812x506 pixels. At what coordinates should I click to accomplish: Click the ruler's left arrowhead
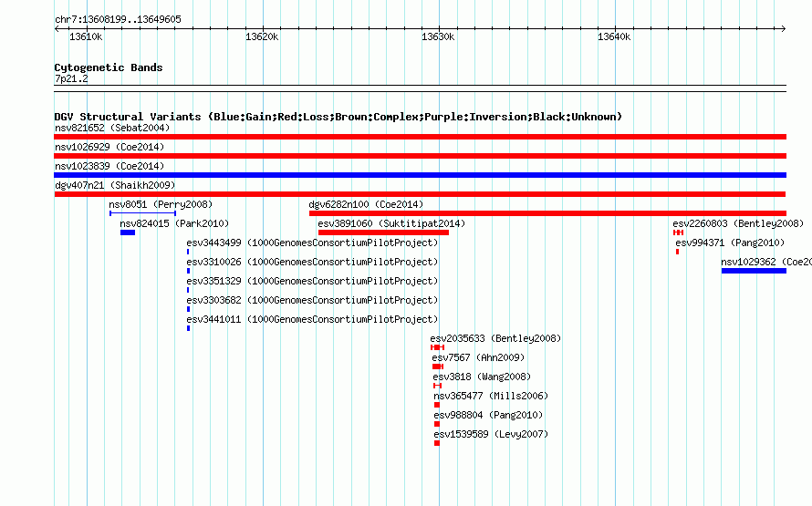pos(57,28)
